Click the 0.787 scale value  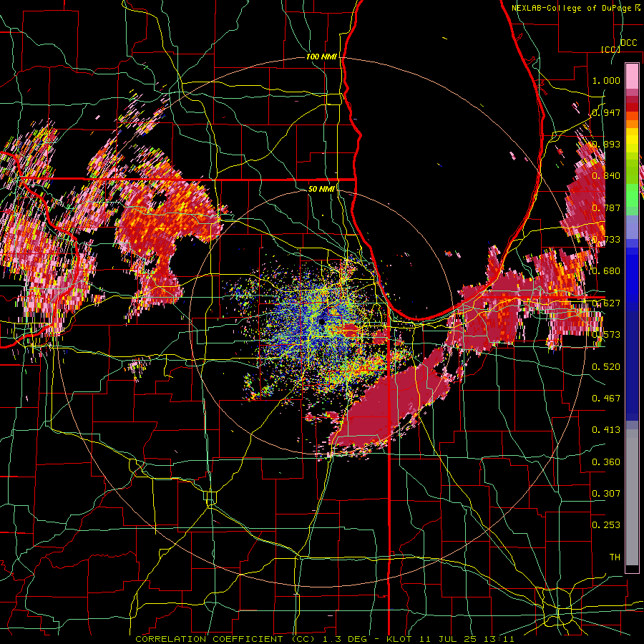tap(606, 208)
